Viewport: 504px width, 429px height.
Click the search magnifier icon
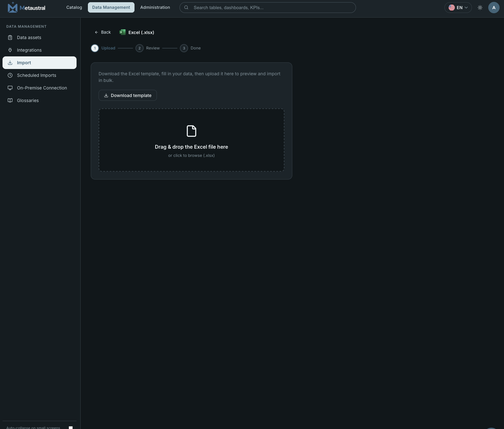click(x=186, y=8)
